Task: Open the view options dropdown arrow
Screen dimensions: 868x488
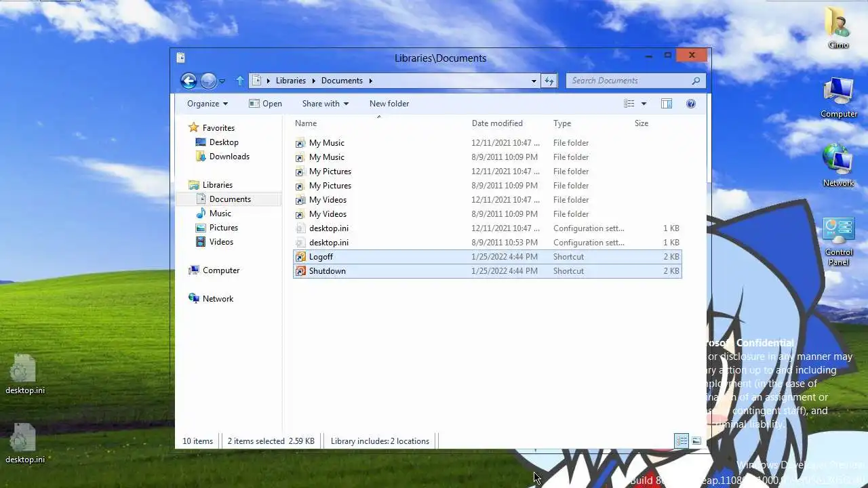Action: coord(644,104)
